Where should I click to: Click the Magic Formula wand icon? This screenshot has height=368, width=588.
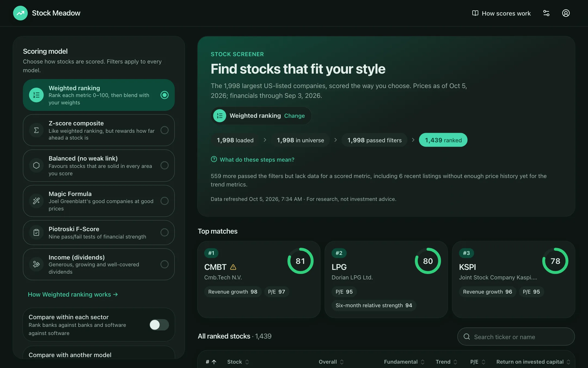[36, 201]
